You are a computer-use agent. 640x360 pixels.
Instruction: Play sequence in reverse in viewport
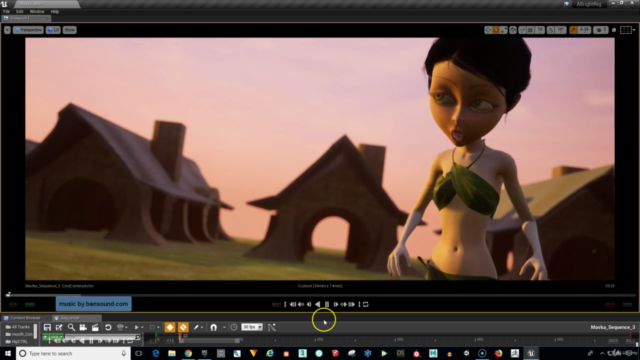click(318, 304)
